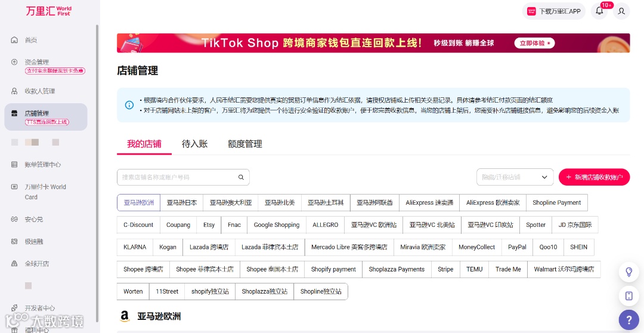Screen dimensions: 644x333
Task: Open 首页 in the sidebar
Action: (31, 40)
